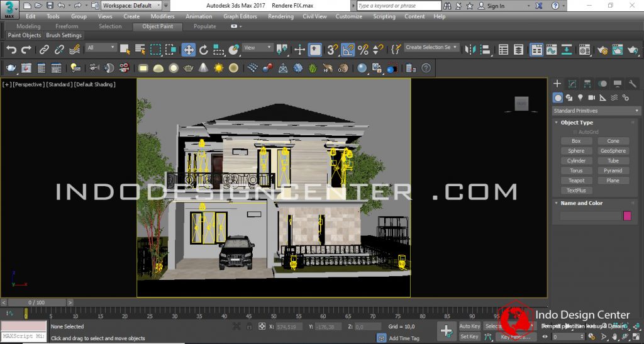
Task: Open Render Setup teapot icon
Action: 602,50
